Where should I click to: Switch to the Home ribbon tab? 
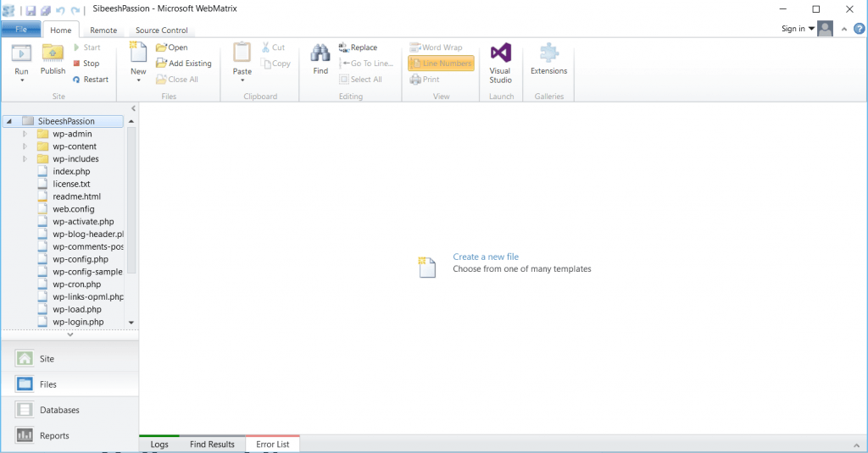(61, 30)
